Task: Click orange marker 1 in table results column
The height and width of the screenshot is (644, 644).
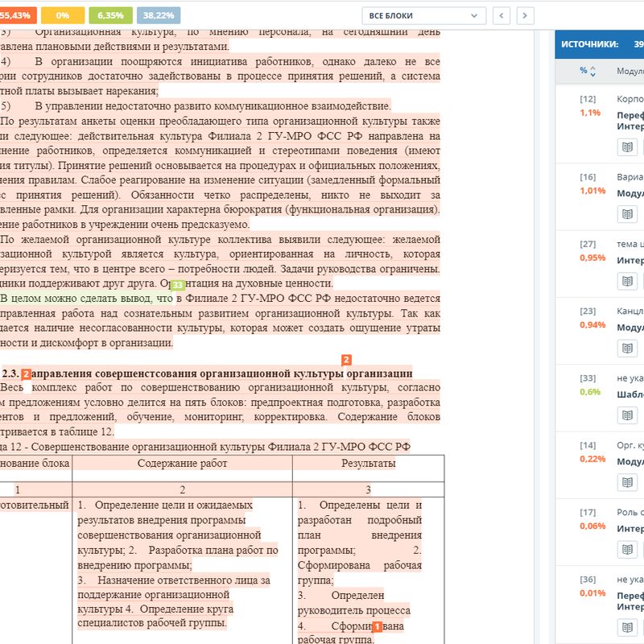Action: 376,626
